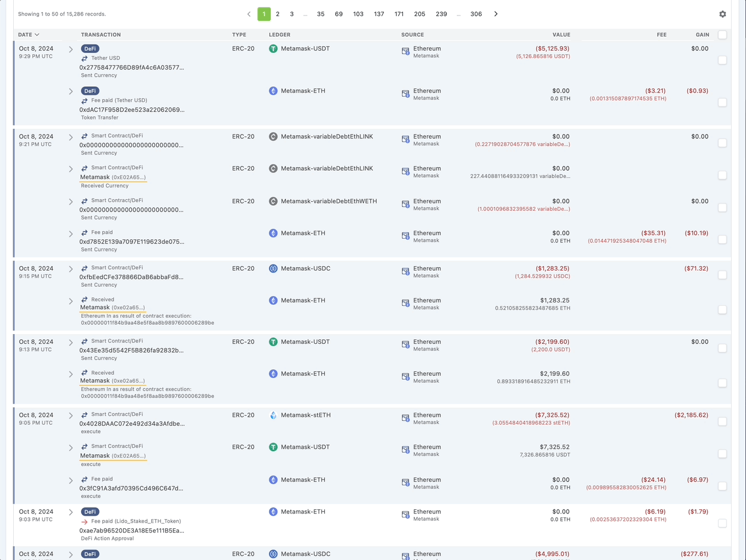Click the variableDebtEthWETH ledger token icon
The height and width of the screenshot is (560, 746).
pyautogui.click(x=273, y=201)
